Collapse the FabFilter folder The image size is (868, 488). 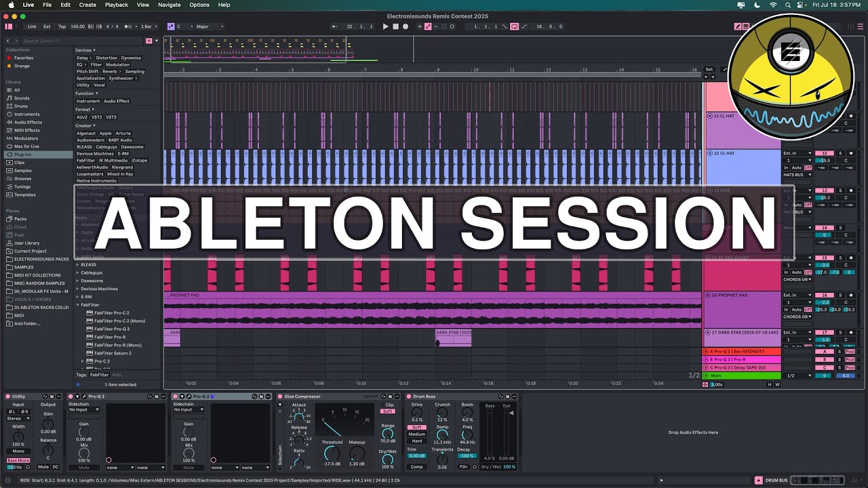(78, 305)
